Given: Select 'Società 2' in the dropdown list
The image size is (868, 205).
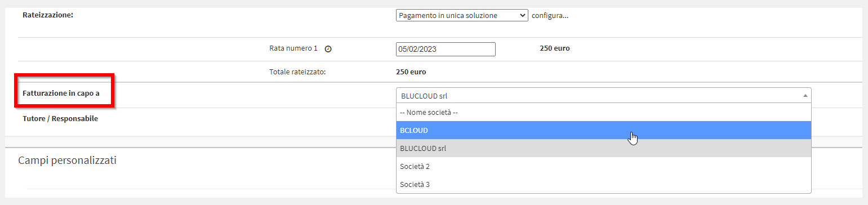Looking at the screenshot, I should pos(603,166).
